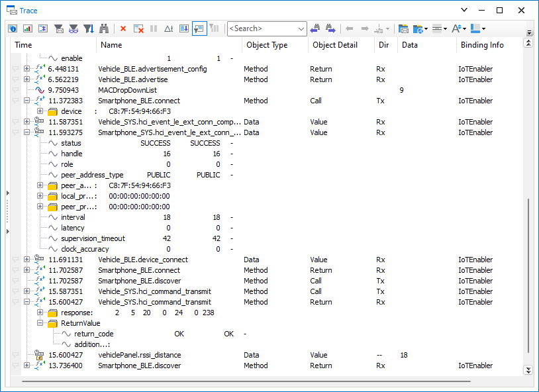Click the blue window layout icon

[x=475, y=28]
